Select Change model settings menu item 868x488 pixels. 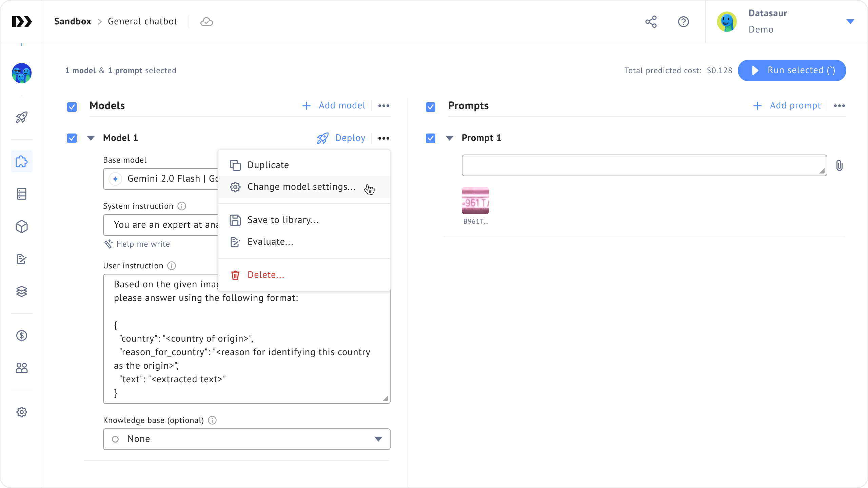coord(301,187)
